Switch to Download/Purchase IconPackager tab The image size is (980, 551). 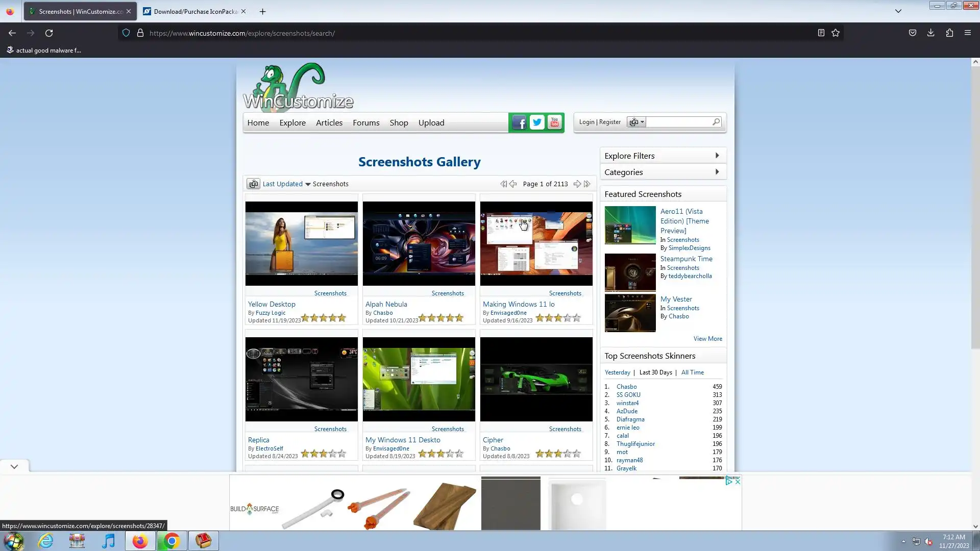coord(195,11)
